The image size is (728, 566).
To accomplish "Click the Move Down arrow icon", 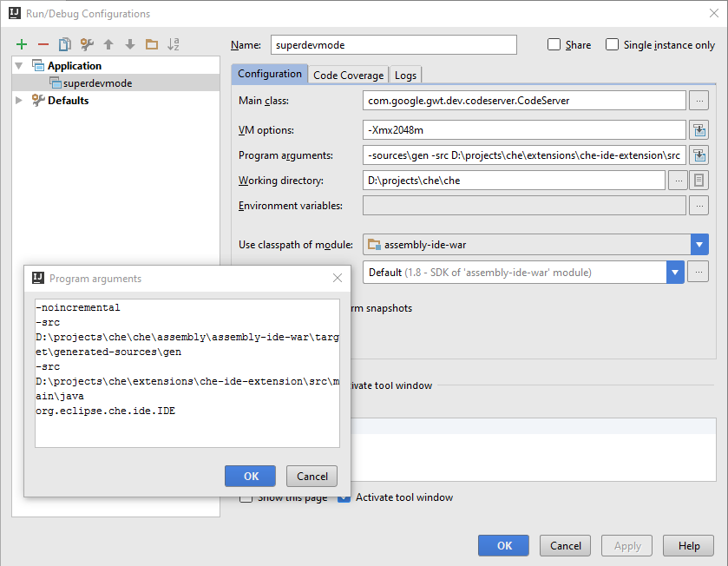I will pyautogui.click(x=129, y=44).
